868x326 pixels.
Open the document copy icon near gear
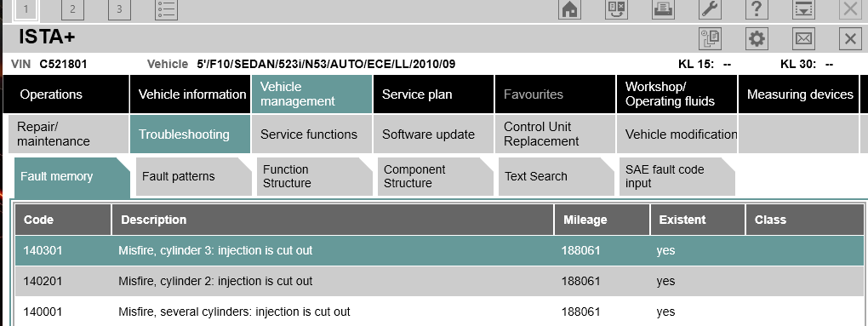pos(710,39)
